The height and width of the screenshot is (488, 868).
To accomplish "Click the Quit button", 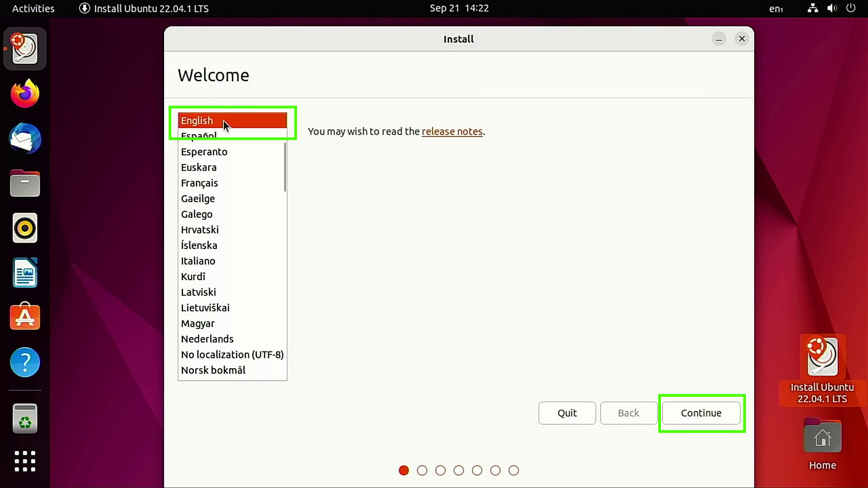I will click(x=567, y=413).
